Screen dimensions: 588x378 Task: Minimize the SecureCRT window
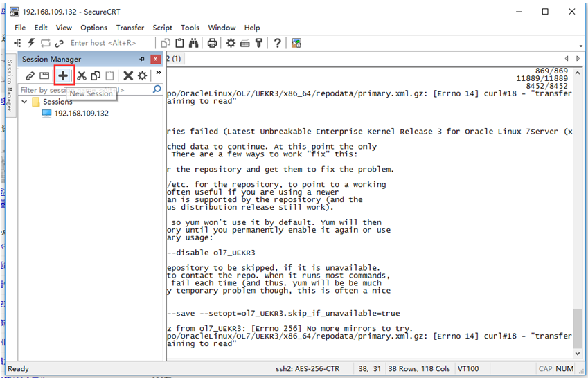(x=519, y=12)
